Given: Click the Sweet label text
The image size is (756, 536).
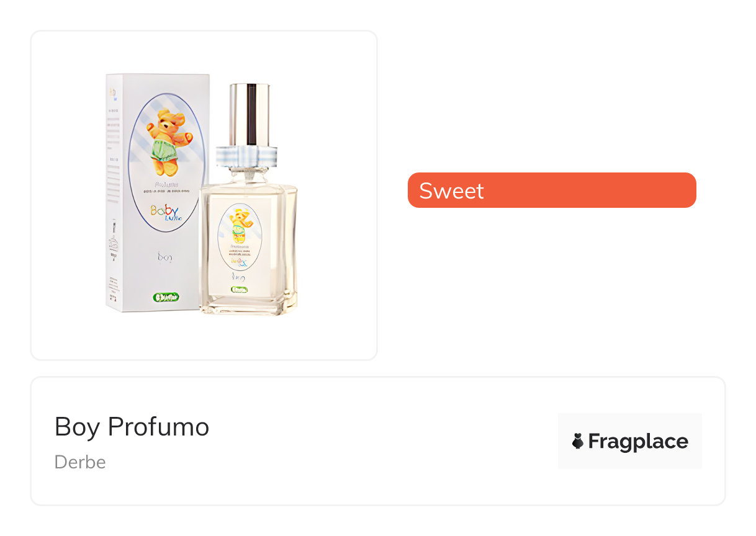Looking at the screenshot, I should tap(451, 190).
